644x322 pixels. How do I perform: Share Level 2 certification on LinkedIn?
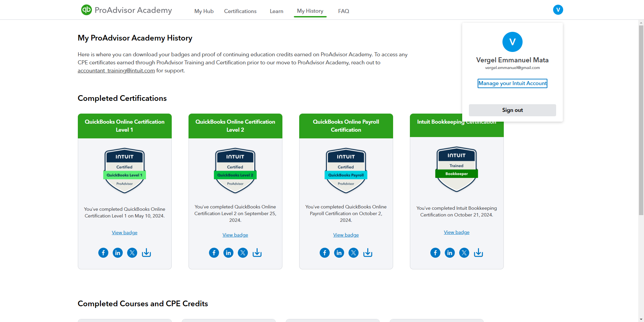coord(228,253)
